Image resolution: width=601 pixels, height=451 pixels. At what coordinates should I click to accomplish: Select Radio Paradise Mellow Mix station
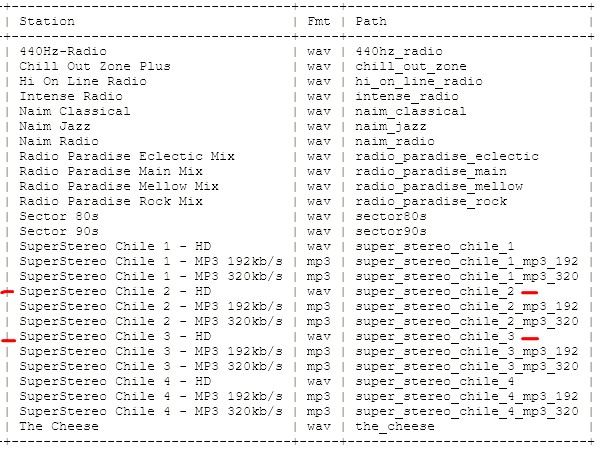119,186
